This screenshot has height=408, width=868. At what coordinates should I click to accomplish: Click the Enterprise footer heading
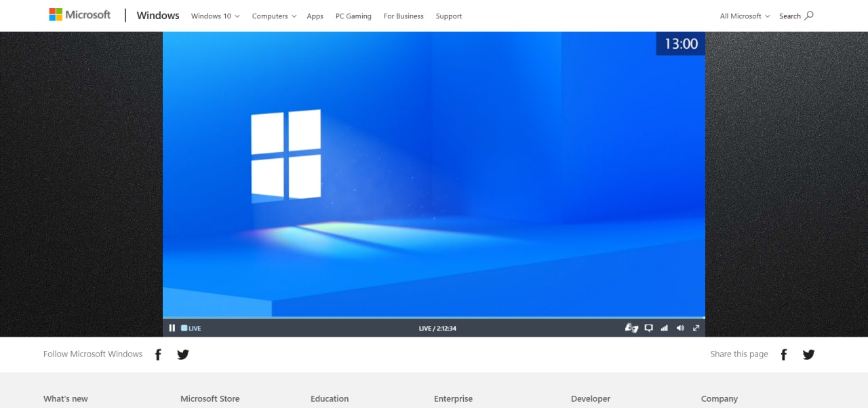click(x=453, y=398)
